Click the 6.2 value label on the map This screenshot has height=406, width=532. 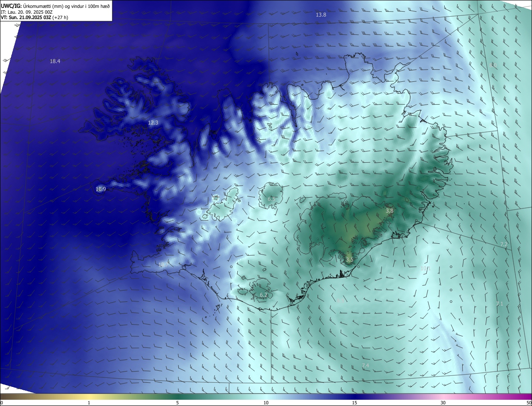(264, 295)
